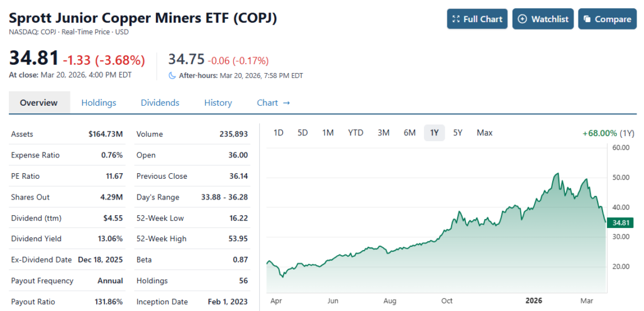Show the YTD chart range
644x311 pixels.
[355, 132]
